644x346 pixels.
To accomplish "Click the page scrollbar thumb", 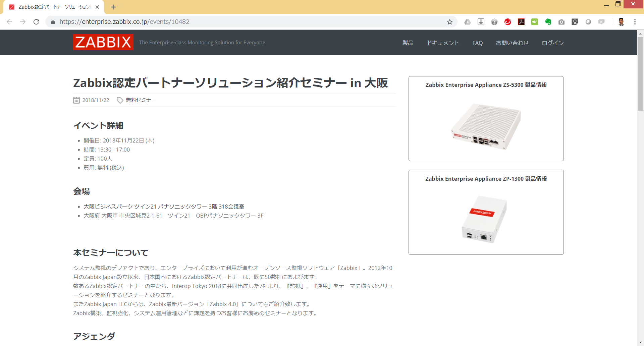I will (640, 74).
